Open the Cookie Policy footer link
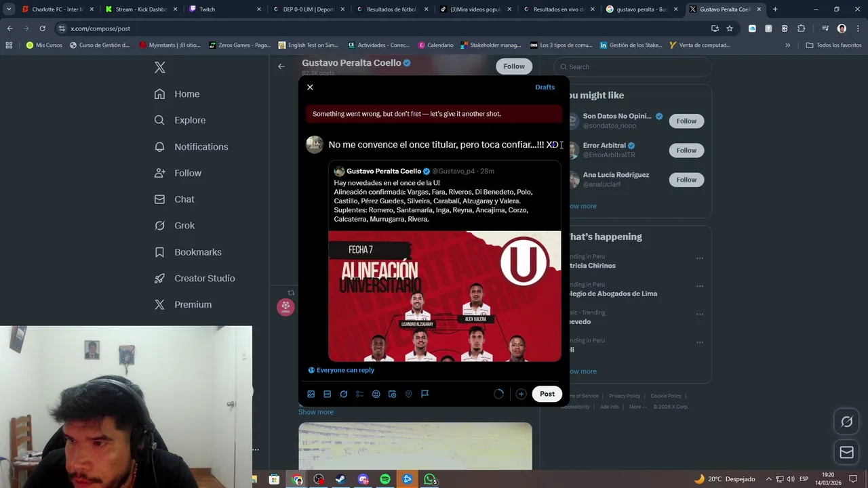This screenshot has height=488, width=868. 666,396
